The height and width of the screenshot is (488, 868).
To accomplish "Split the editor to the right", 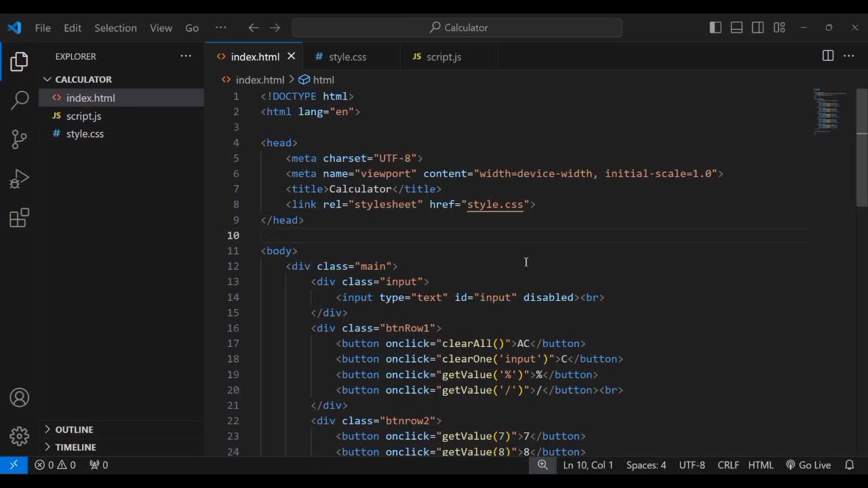I will pyautogui.click(x=827, y=56).
